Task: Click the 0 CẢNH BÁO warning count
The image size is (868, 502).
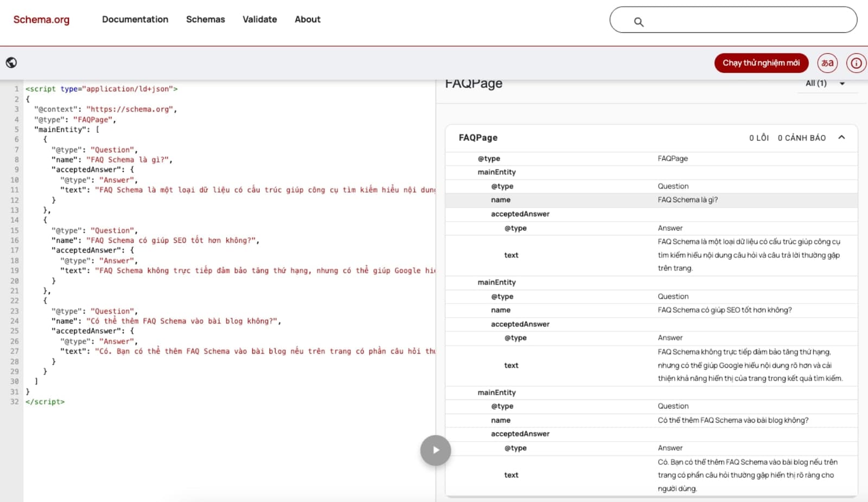Action: click(x=801, y=138)
